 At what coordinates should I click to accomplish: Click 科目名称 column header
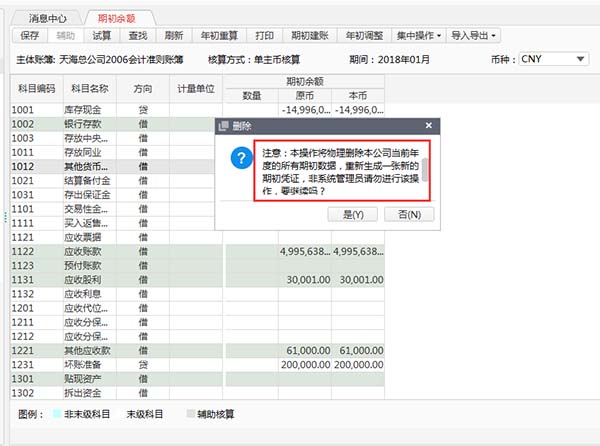[x=90, y=89]
